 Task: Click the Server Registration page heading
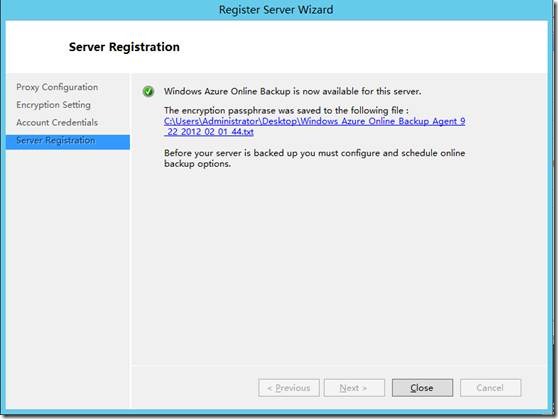click(124, 47)
